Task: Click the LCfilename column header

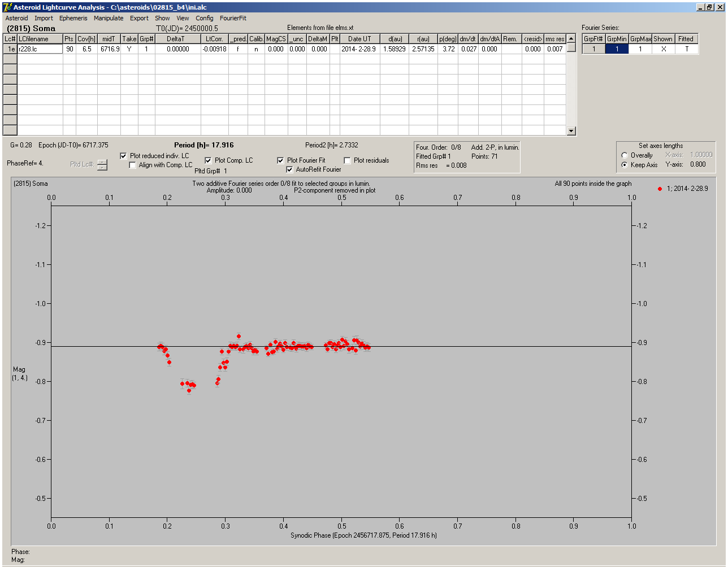Action: 40,39
